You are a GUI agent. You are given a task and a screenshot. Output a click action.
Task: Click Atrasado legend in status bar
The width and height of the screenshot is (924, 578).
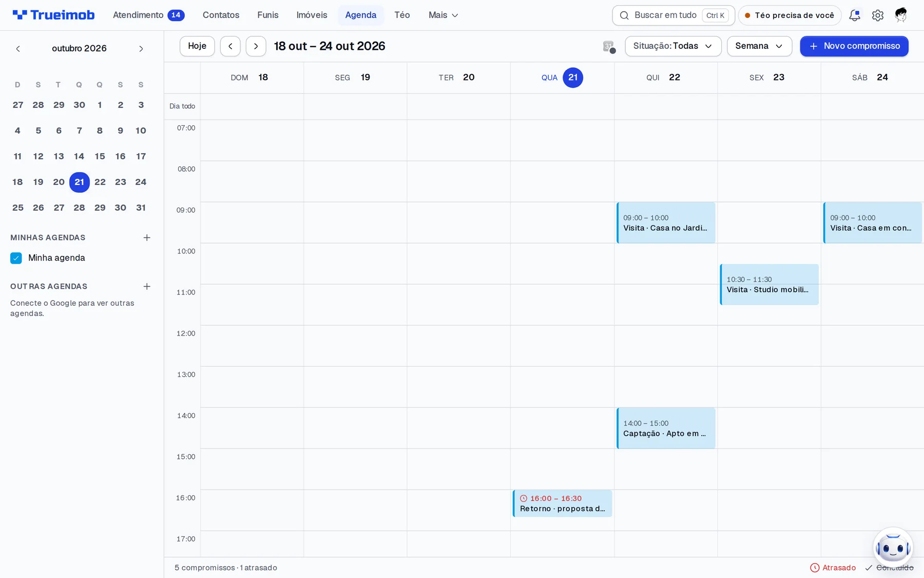833,568
